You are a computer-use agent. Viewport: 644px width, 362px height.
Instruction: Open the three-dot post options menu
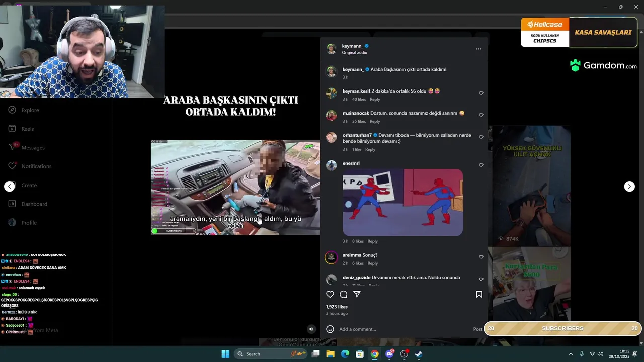tap(478, 49)
